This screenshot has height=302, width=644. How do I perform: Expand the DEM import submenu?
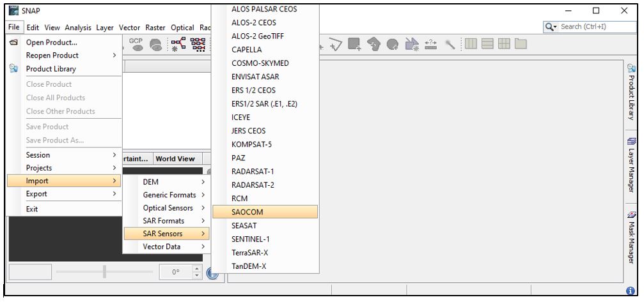(x=167, y=182)
